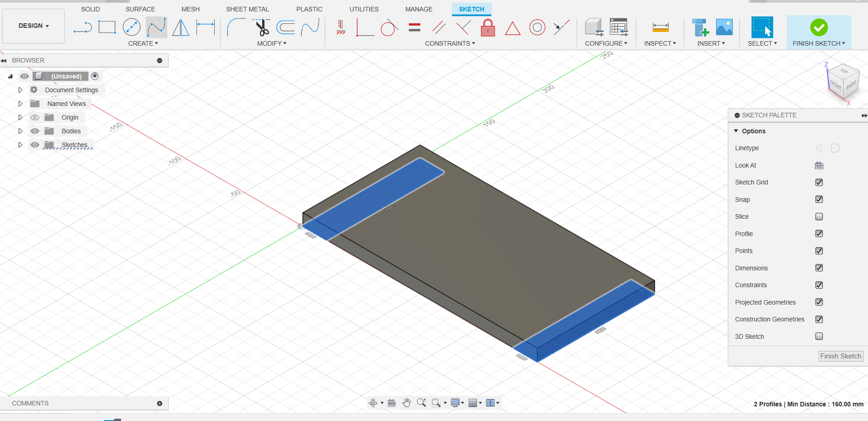Uncheck Projected Geometries checkbox
This screenshot has height=421, width=868.
(819, 302)
